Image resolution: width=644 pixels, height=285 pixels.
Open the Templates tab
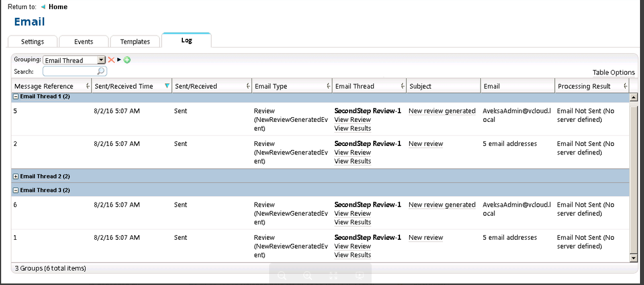pyautogui.click(x=135, y=42)
